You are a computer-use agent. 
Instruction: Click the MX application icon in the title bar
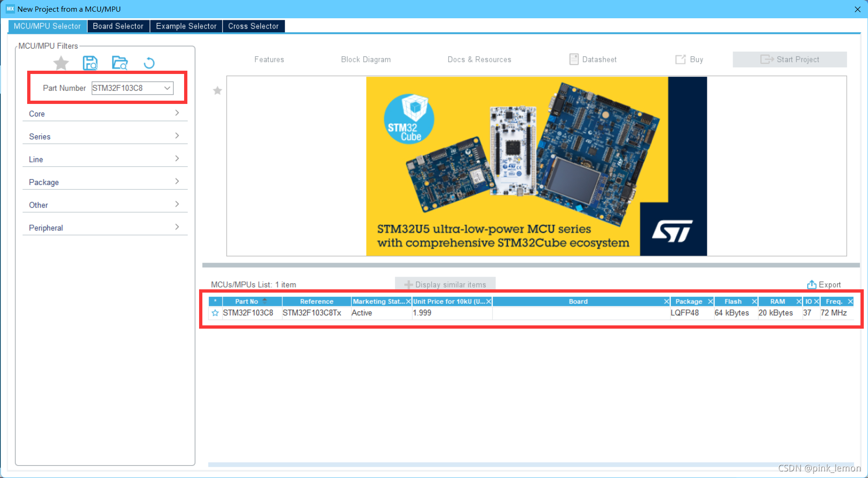(x=10, y=9)
